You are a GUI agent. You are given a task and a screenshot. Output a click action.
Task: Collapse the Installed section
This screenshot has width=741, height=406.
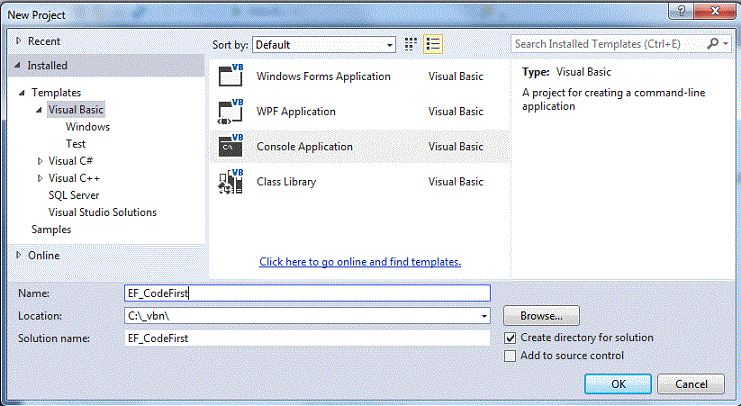pyautogui.click(x=17, y=66)
